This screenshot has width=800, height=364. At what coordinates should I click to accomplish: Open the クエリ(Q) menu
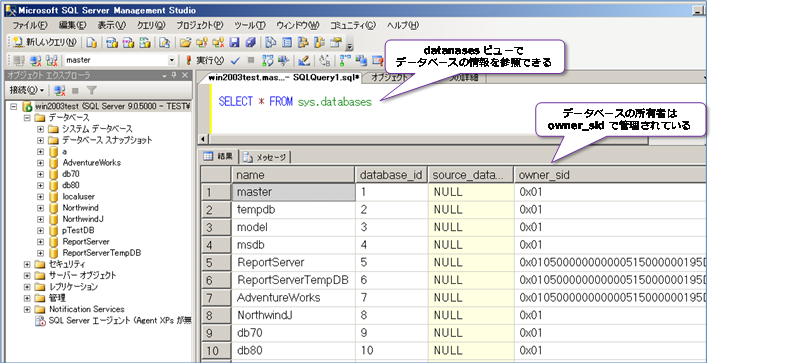pos(151,26)
